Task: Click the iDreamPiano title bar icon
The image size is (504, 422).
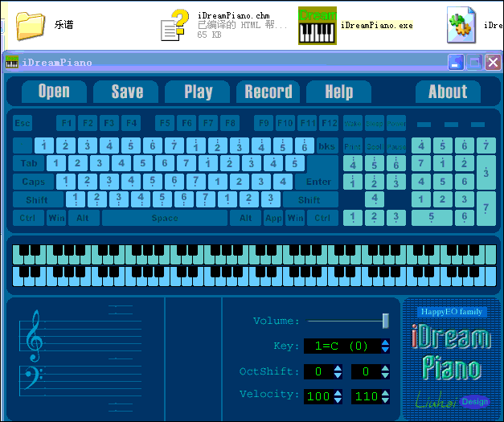Action: point(12,62)
